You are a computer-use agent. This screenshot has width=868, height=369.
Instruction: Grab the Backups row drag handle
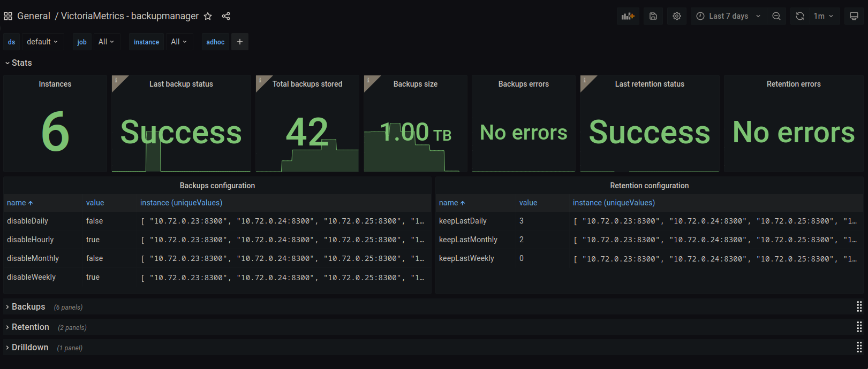coord(859,306)
